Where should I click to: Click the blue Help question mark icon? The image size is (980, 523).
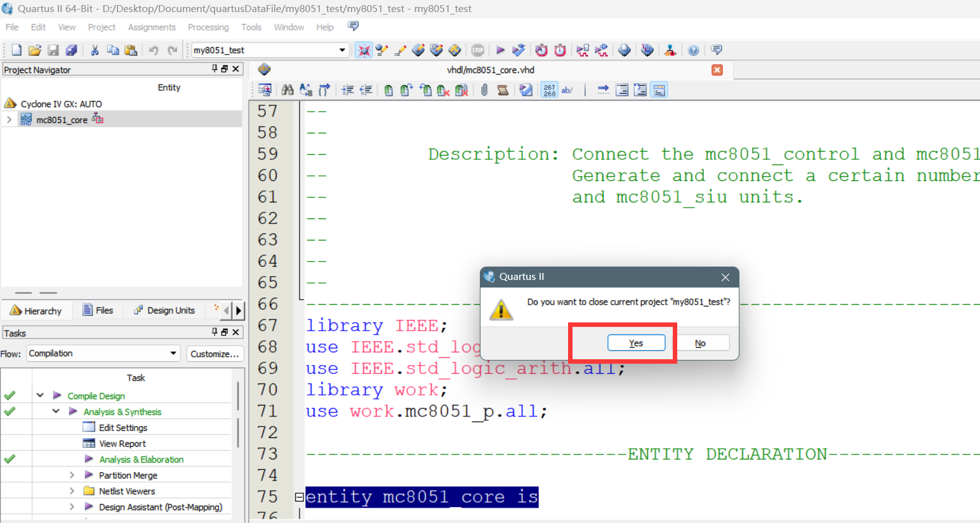[x=694, y=50]
